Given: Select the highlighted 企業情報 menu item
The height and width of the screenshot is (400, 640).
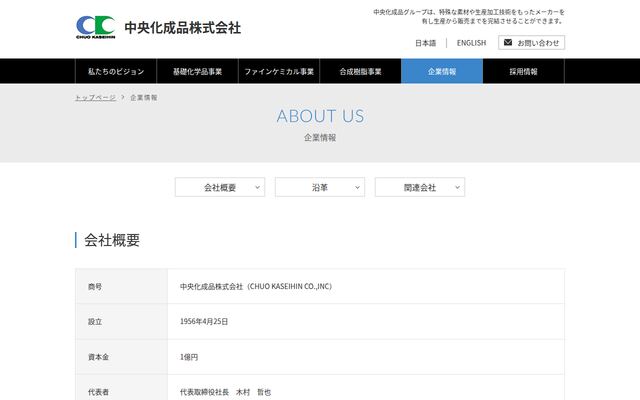Looking at the screenshot, I should point(442,71).
